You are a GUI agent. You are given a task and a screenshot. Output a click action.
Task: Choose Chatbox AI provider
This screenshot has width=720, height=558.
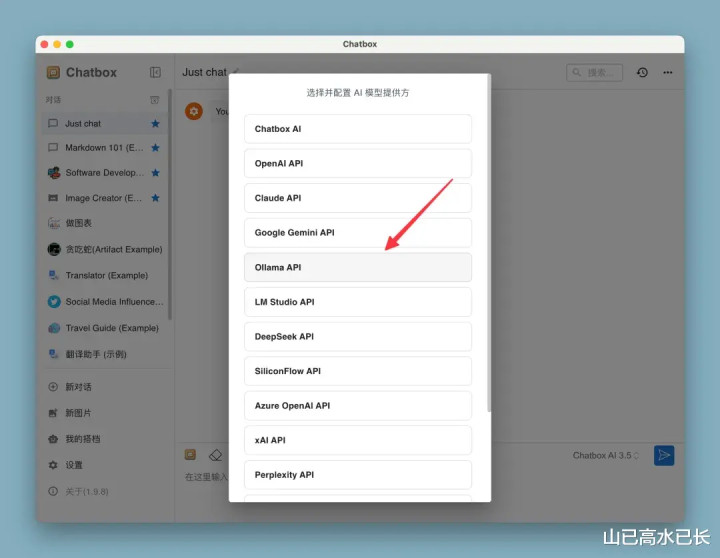pyautogui.click(x=358, y=129)
